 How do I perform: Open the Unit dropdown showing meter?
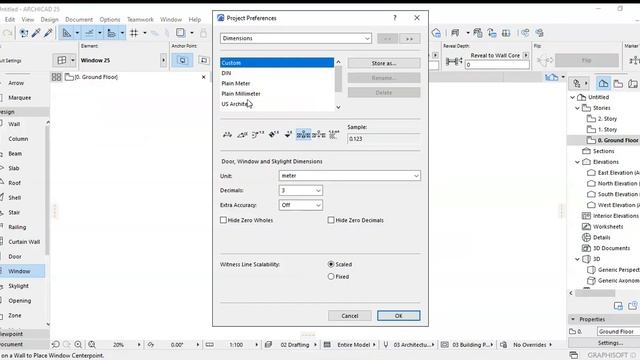pyautogui.click(x=350, y=176)
